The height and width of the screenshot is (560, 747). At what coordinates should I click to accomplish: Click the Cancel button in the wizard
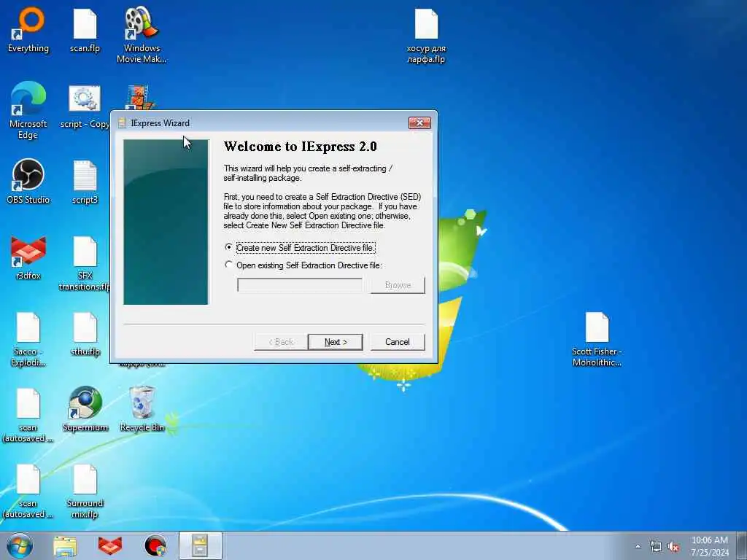click(x=398, y=342)
